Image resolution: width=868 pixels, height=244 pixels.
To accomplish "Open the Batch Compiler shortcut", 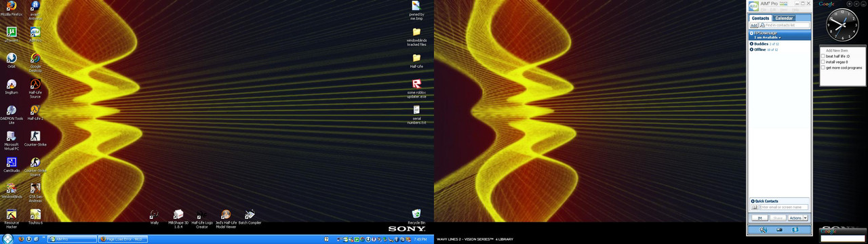I will 250,217.
